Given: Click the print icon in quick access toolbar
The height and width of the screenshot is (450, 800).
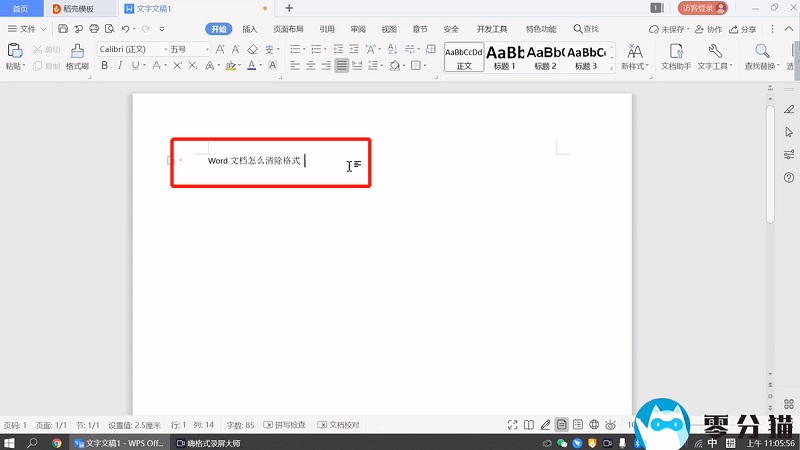Looking at the screenshot, I should pyautogui.click(x=94, y=29).
